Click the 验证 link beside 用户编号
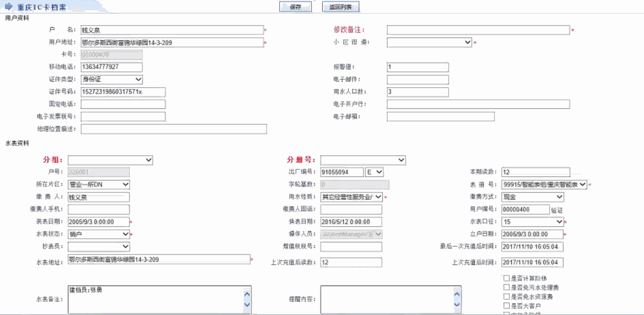 coord(557,210)
